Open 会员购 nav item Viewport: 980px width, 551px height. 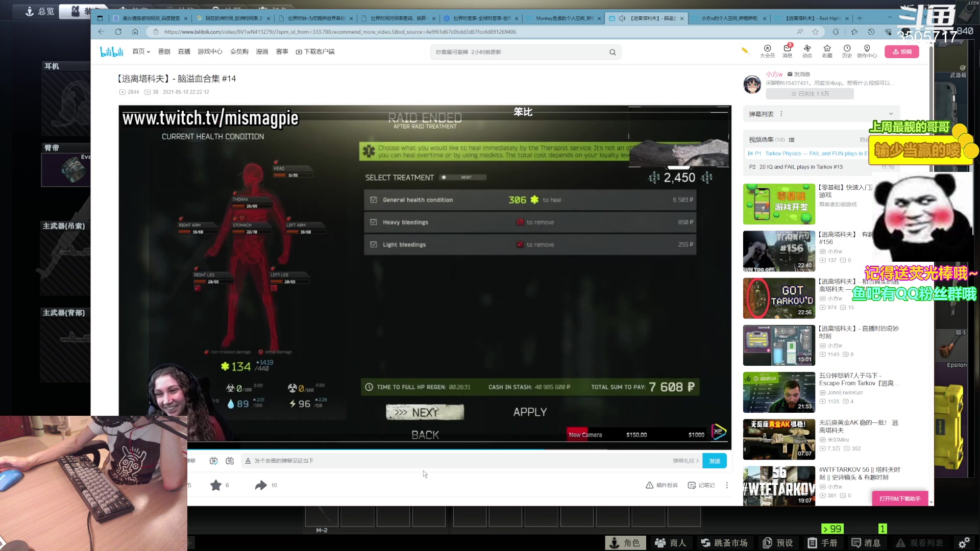(x=239, y=52)
